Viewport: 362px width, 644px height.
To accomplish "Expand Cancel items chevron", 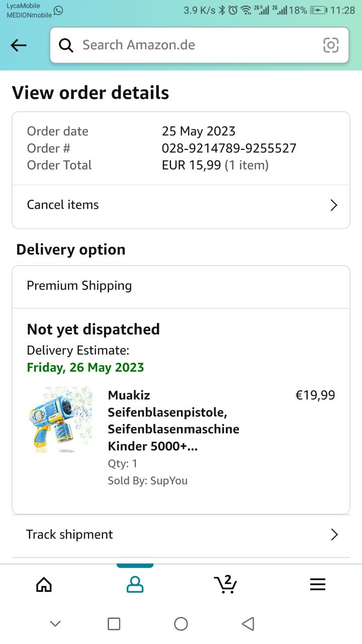I will click(333, 205).
